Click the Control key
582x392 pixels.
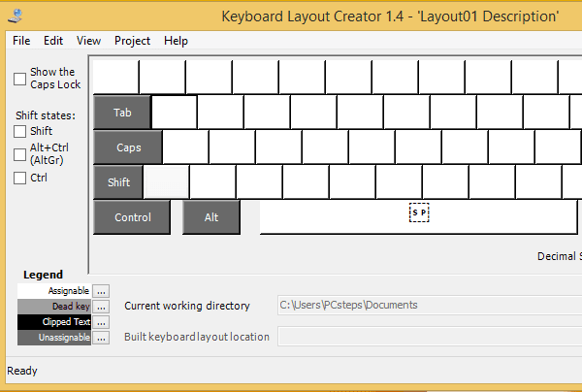point(132,217)
